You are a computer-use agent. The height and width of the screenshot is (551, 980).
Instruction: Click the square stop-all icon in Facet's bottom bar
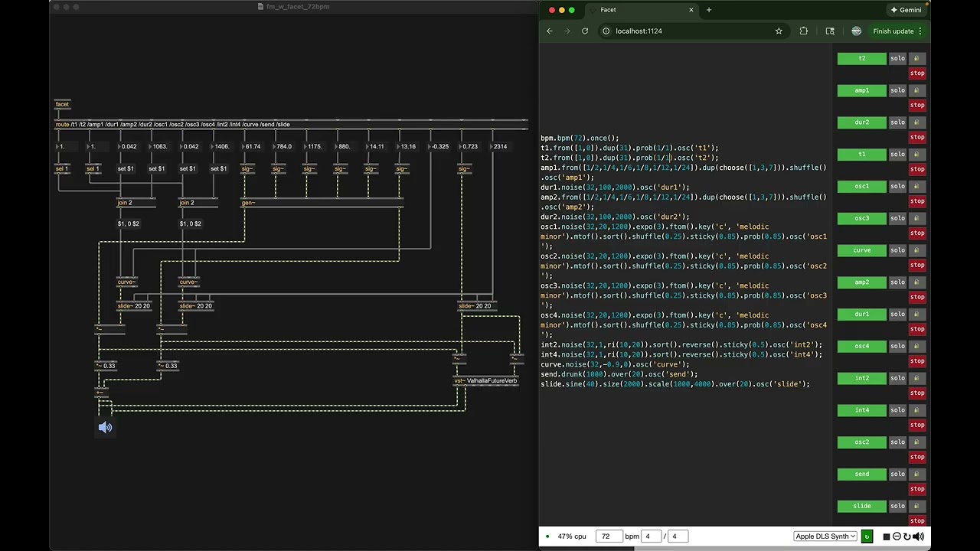pos(887,536)
